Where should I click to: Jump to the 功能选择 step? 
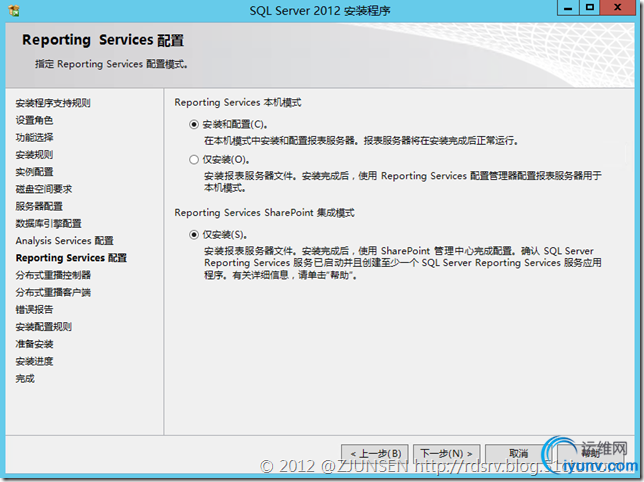pos(34,137)
